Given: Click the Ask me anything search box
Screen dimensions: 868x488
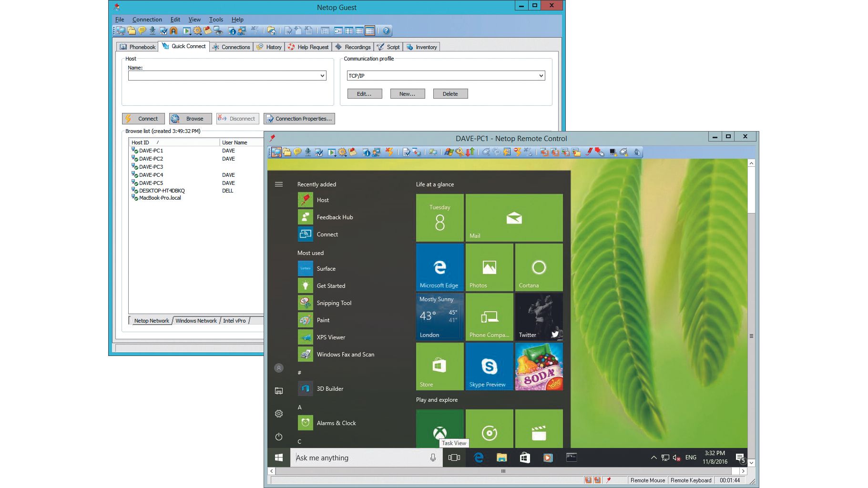Looking at the screenshot, I should [367, 457].
